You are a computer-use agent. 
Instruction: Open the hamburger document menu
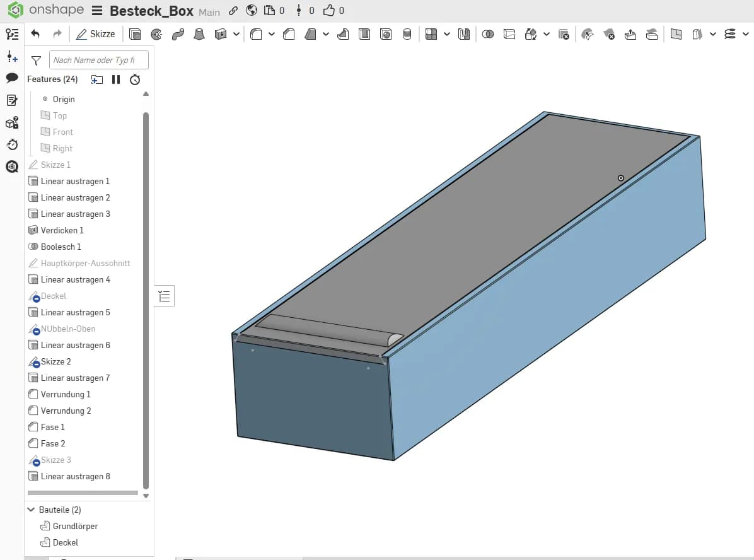click(97, 11)
